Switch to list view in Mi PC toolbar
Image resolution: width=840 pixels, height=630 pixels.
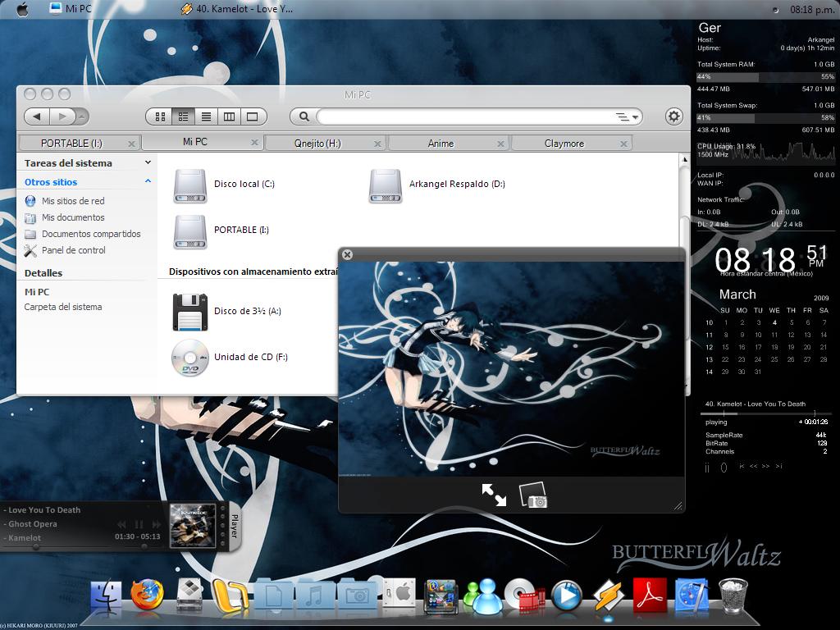coord(206,116)
